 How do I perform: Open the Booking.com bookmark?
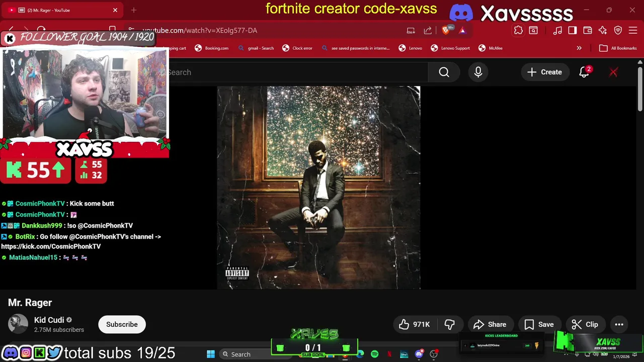(x=212, y=48)
